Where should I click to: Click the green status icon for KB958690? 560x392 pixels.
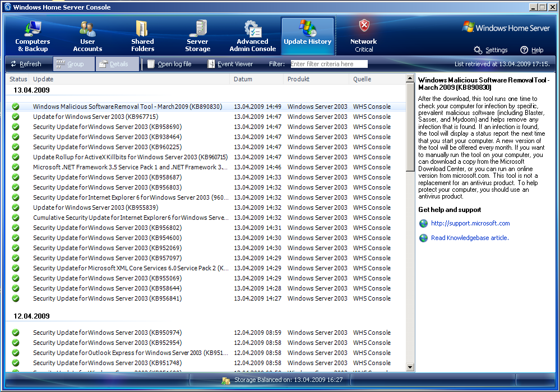(15, 127)
